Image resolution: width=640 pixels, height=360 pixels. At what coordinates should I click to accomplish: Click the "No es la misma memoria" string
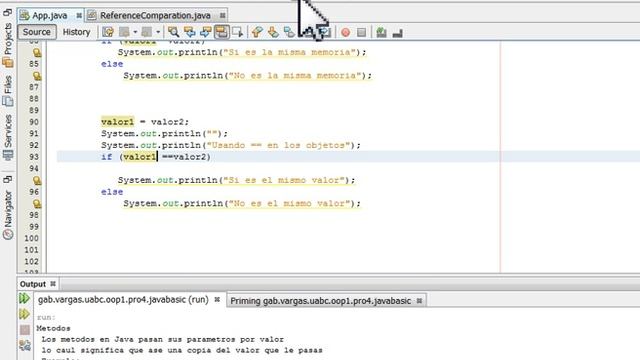click(295, 76)
